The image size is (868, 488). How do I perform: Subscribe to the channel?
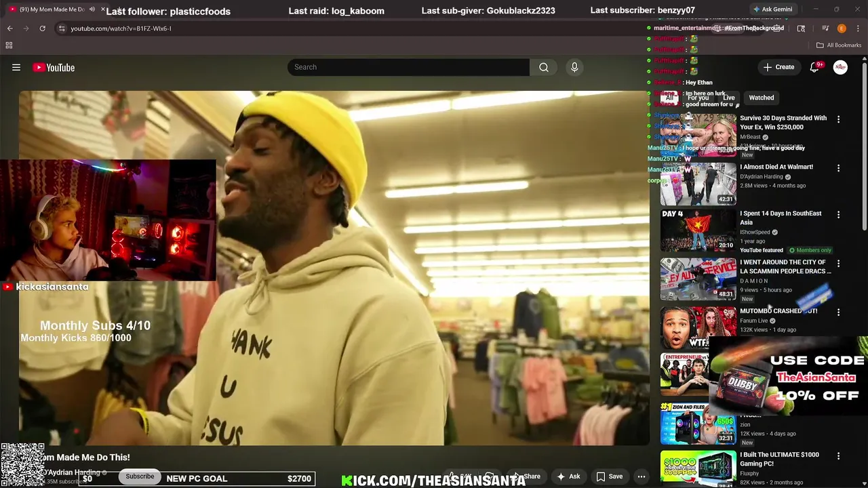point(140,476)
